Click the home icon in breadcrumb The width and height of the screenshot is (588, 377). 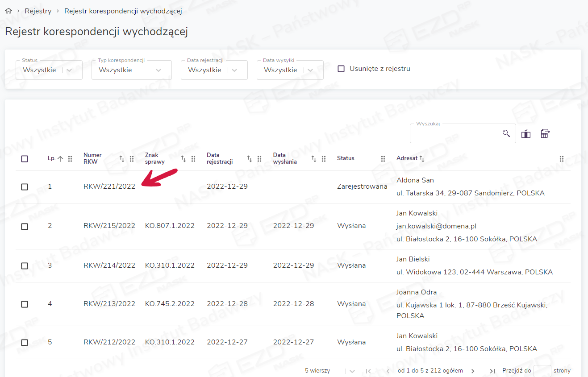click(x=8, y=11)
